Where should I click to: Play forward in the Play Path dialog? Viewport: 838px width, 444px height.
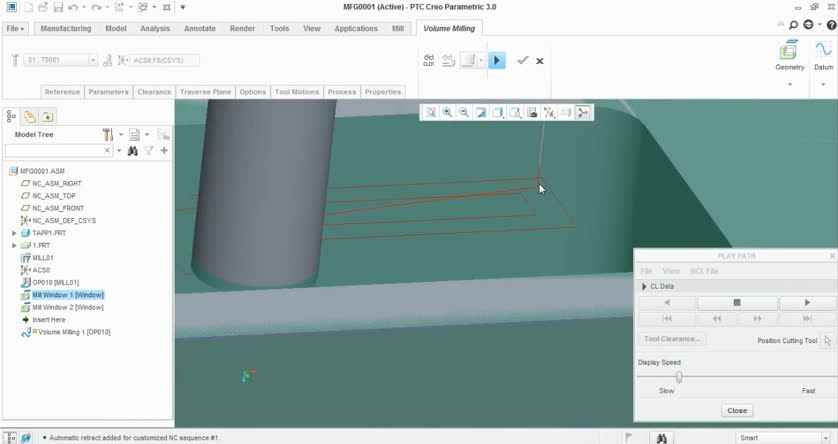pos(806,303)
